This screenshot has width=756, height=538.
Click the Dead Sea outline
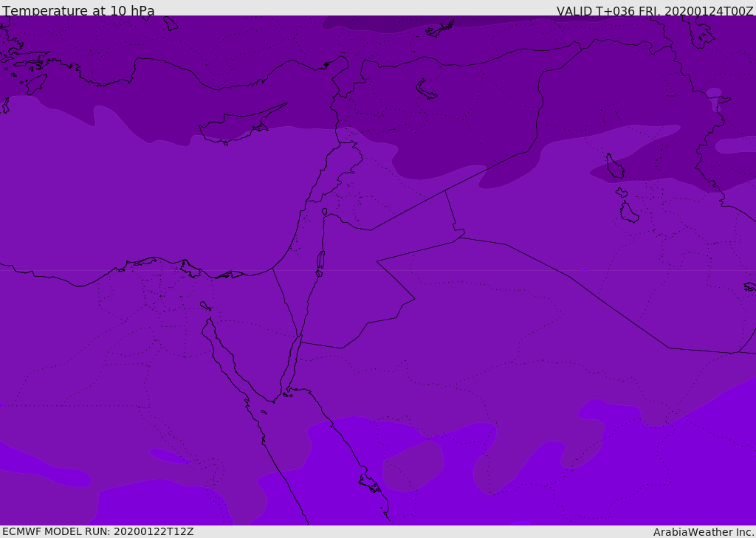(320, 261)
